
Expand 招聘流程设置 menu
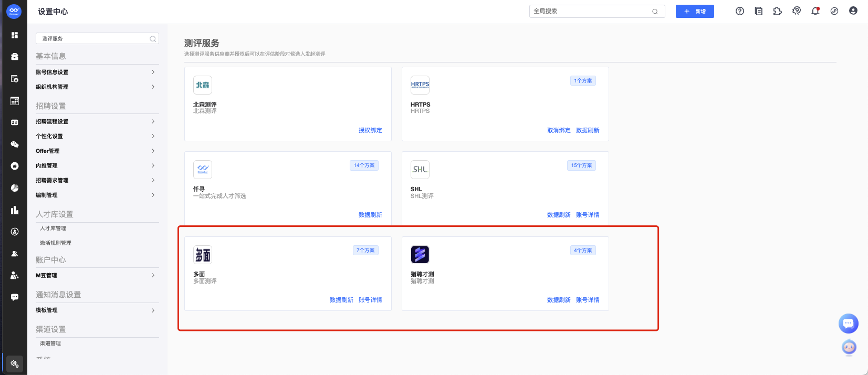coord(97,121)
